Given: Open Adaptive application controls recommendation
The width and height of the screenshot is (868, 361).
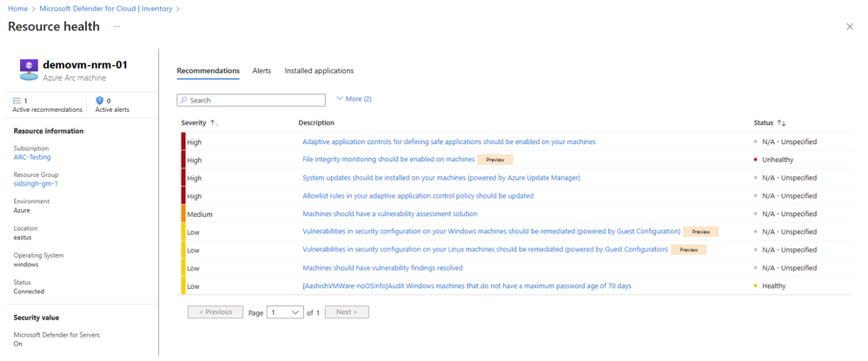Looking at the screenshot, I should click(449, 141).
